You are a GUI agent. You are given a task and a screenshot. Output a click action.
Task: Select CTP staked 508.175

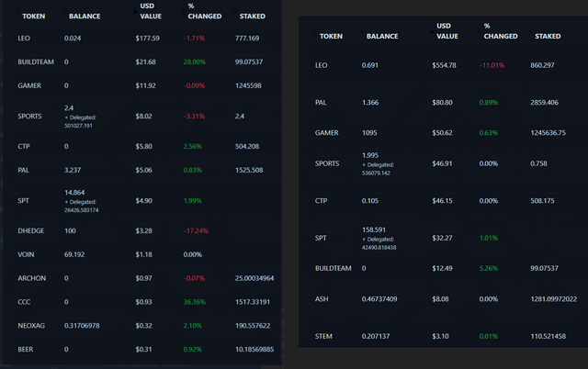(542, 201)
